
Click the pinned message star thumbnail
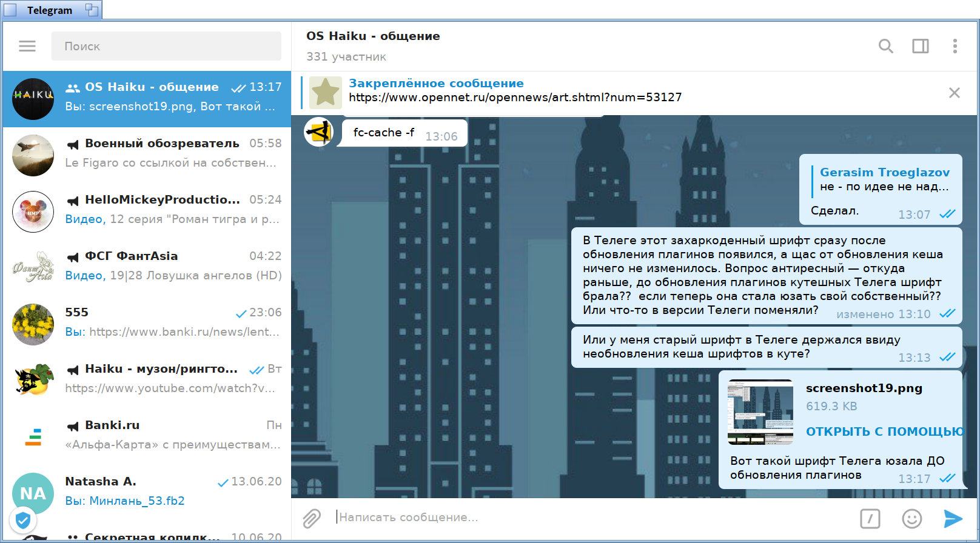(x=326, y=92)
